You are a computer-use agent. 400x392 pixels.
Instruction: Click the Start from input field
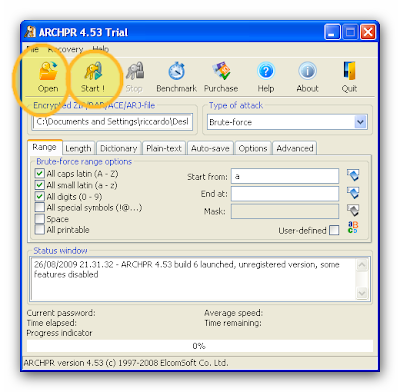[x=285, y=176]
